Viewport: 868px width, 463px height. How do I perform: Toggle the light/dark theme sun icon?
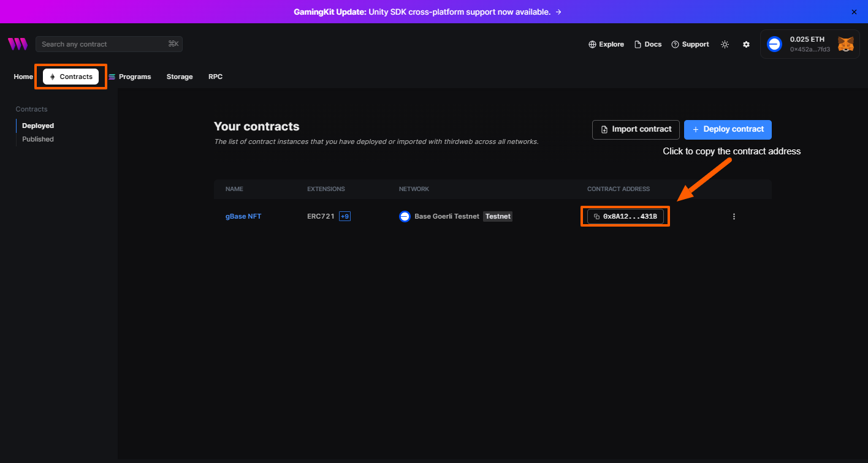[x=725, y=45]
